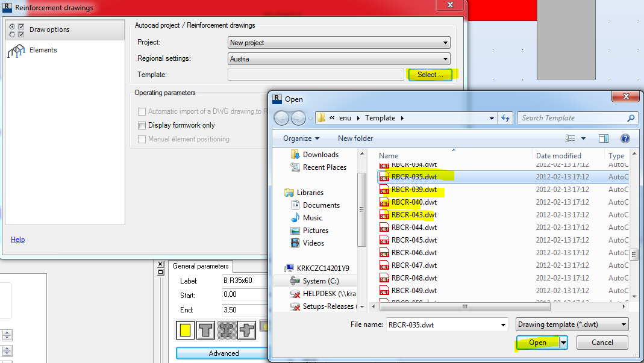This screenshot has height=363, width=644.
Task: Select the T-shaped cross-section profile icon
Action: (205, 330)
